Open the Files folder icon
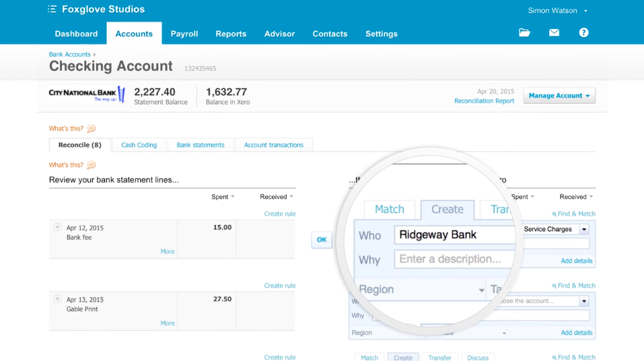Viewport: 644px width, 361px height. point(524,32)
